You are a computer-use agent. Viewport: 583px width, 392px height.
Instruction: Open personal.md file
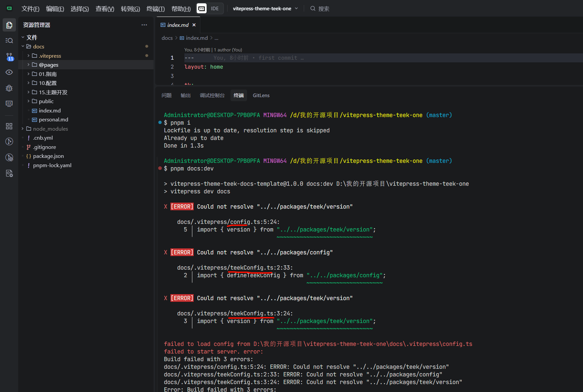[53, 120]
